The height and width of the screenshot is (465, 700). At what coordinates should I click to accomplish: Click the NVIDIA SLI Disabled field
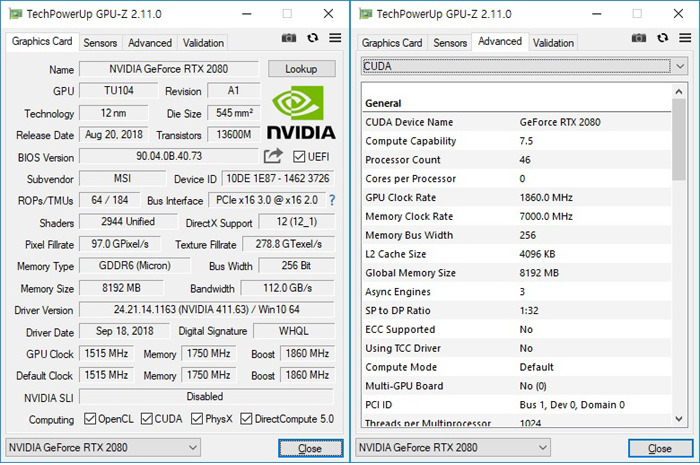pos(206,396)
